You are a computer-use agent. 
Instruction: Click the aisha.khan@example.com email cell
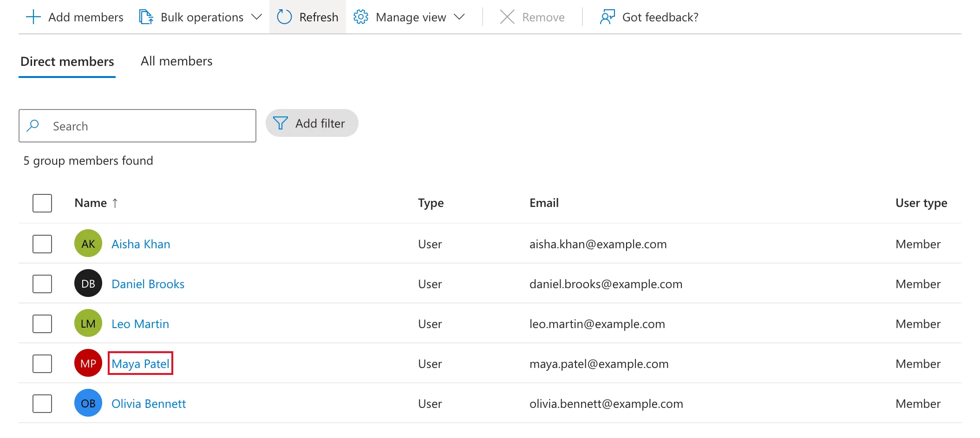coord(598,244)
